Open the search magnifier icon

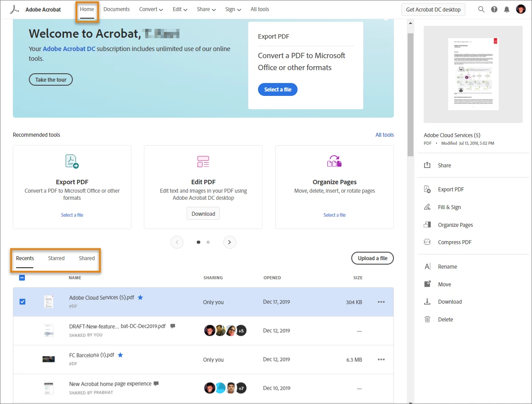(x=481, y=9)
